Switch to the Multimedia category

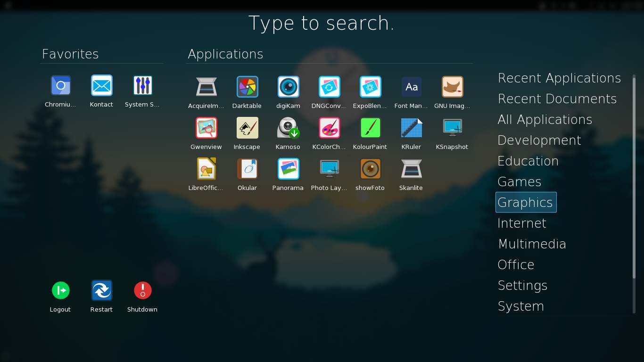(x=532, y=244)
